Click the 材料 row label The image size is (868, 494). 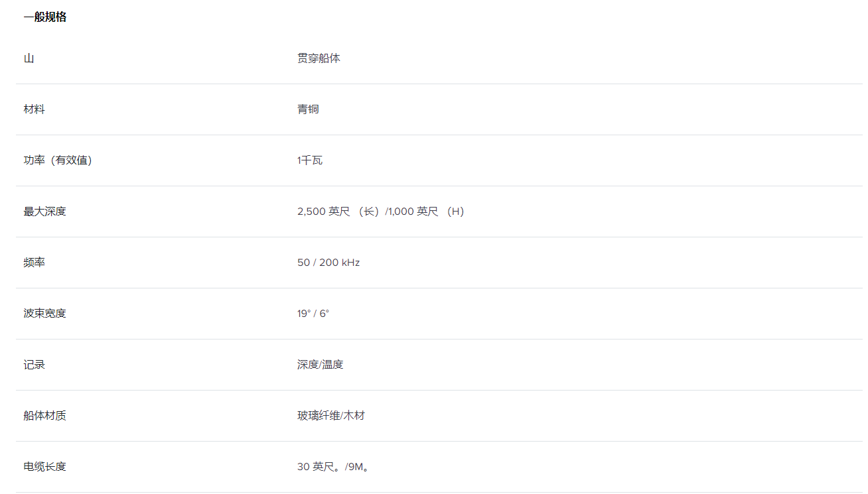point(34,109)
